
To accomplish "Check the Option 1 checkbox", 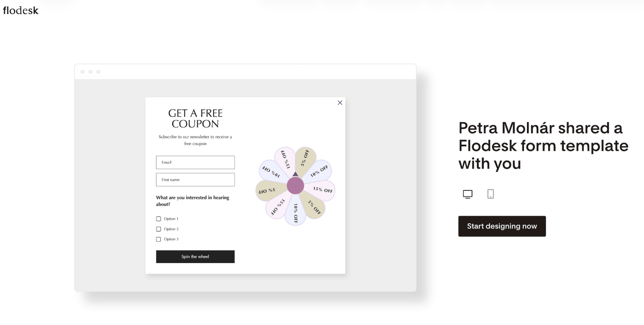I will point(158,219).
